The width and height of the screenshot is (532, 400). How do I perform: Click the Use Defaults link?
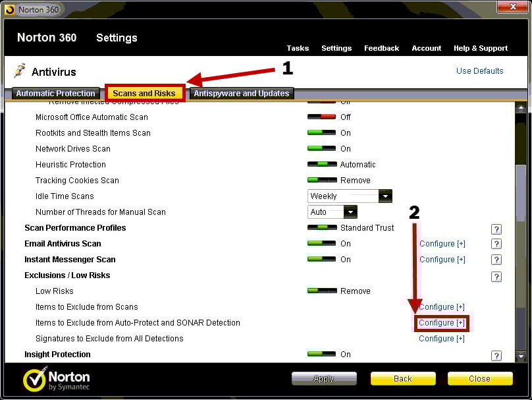coord(480,71)
